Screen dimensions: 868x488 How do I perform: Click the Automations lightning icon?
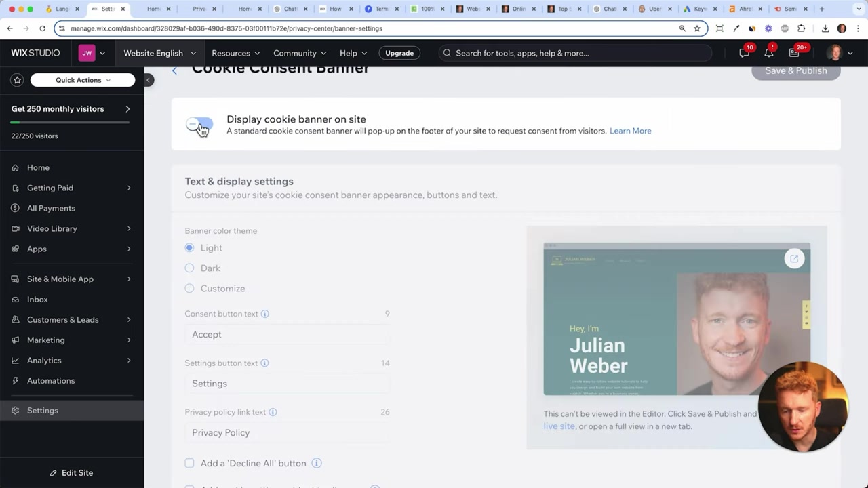[15, 381]
